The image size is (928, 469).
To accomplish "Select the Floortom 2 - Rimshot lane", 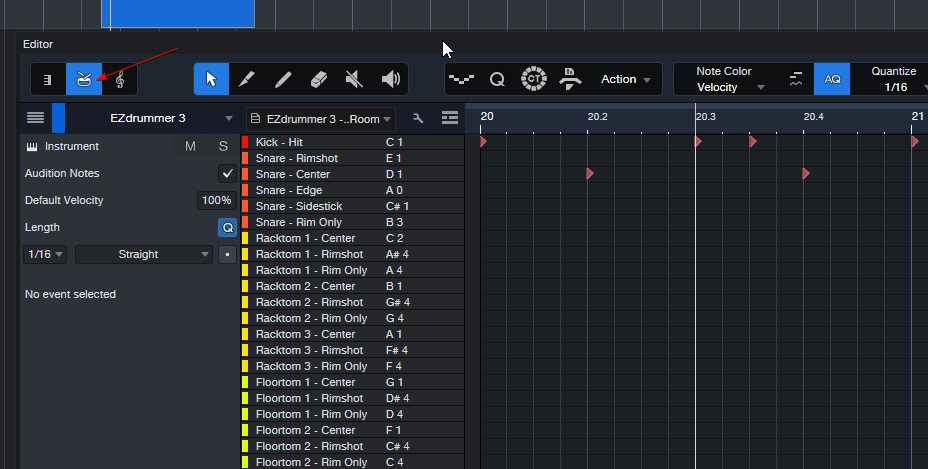I will pos(353,446).
